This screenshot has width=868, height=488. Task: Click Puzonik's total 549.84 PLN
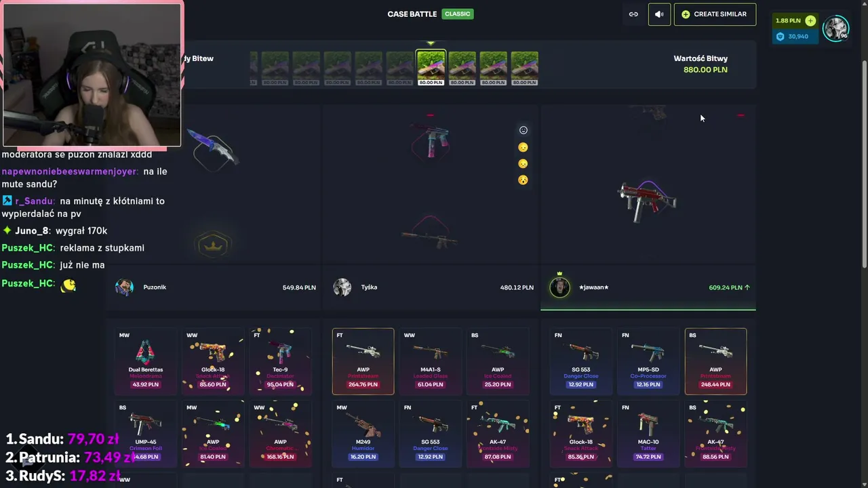coord(299,287)
